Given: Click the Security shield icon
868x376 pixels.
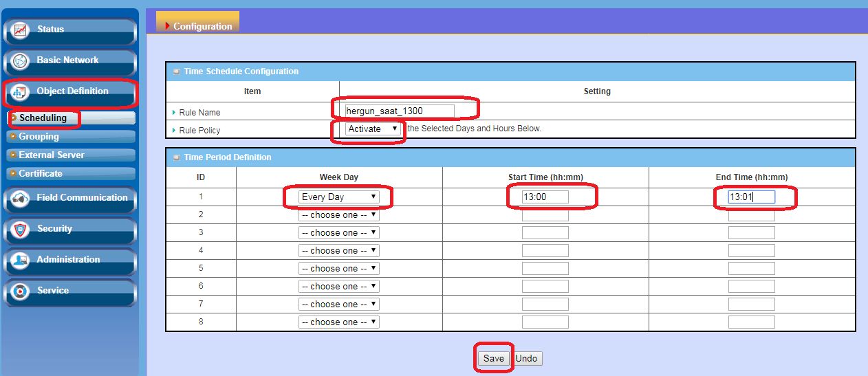Looking at the screenshot, I should [21, 230].
